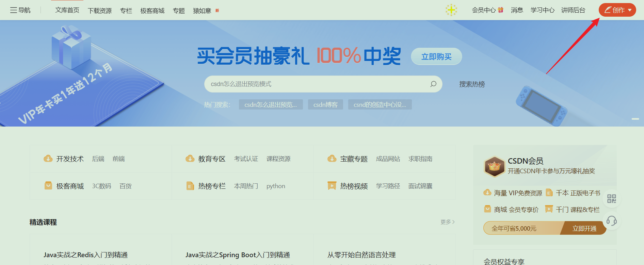Open 学习中心 in the header
Image resolution: width=644 pixels, height=265 pixels.
point(543,10)
